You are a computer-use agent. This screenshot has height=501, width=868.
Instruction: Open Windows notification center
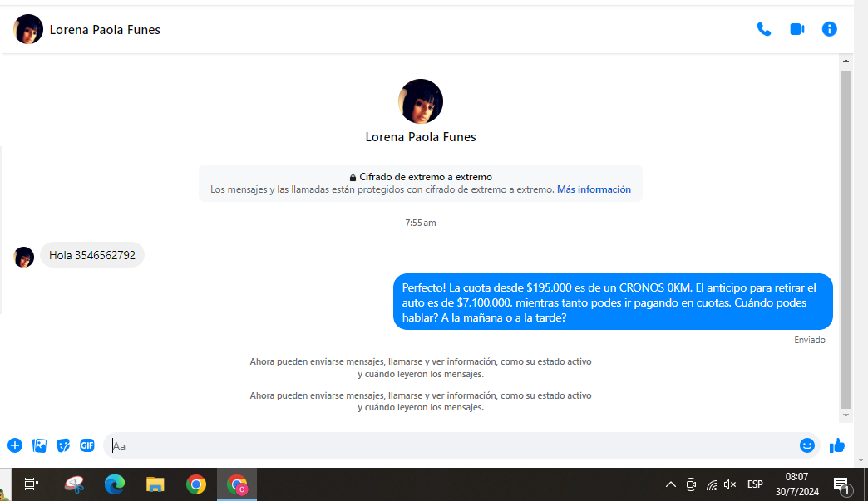click(841, 484)
